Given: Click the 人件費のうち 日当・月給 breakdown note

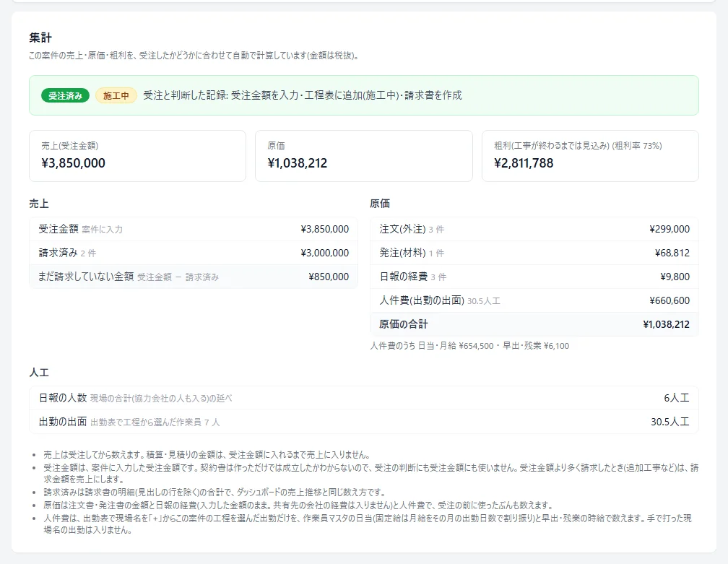Looking at the screenshot, I should pos(469,346).
